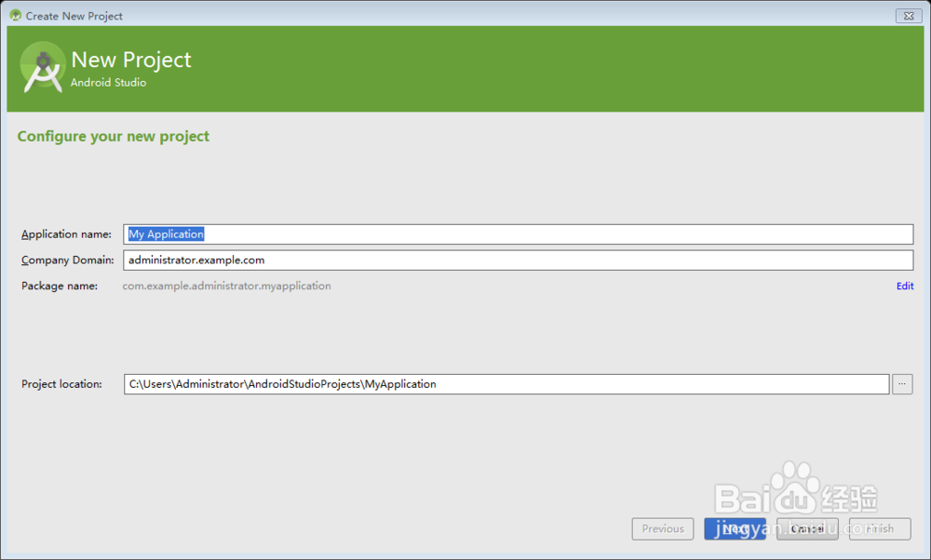Click the 'Configure your new project' heading
931x560 pixels.
(x=114, y=137)
